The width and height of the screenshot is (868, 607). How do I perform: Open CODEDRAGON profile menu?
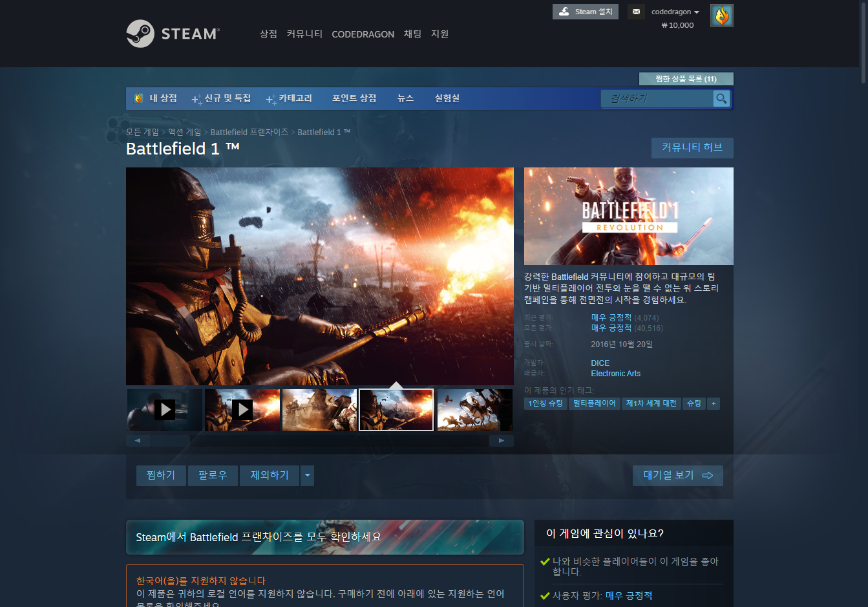(363, 34)
